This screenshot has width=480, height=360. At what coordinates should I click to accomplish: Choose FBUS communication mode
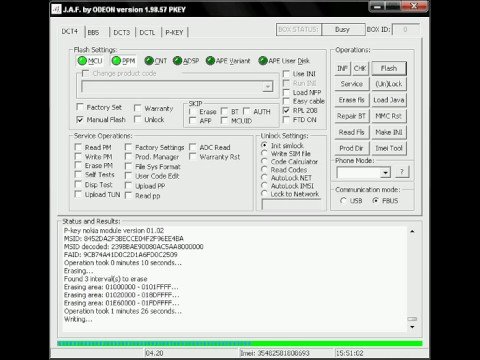[x=376, y=200]
